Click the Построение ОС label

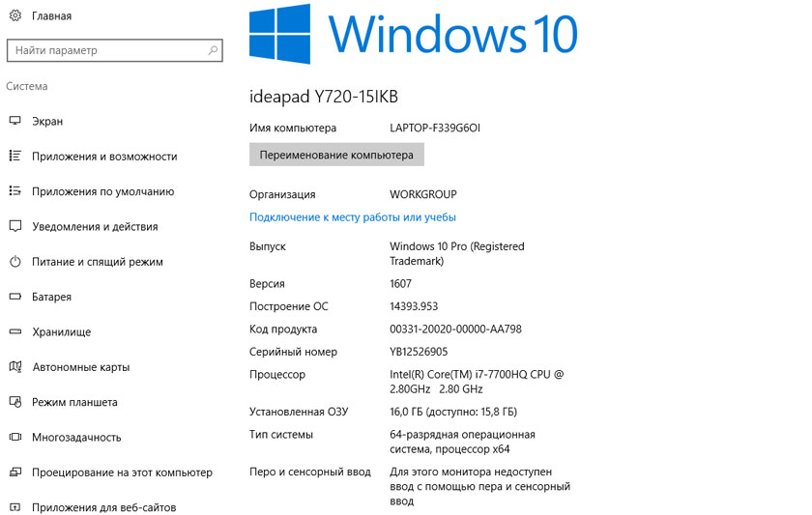(288, 306)
